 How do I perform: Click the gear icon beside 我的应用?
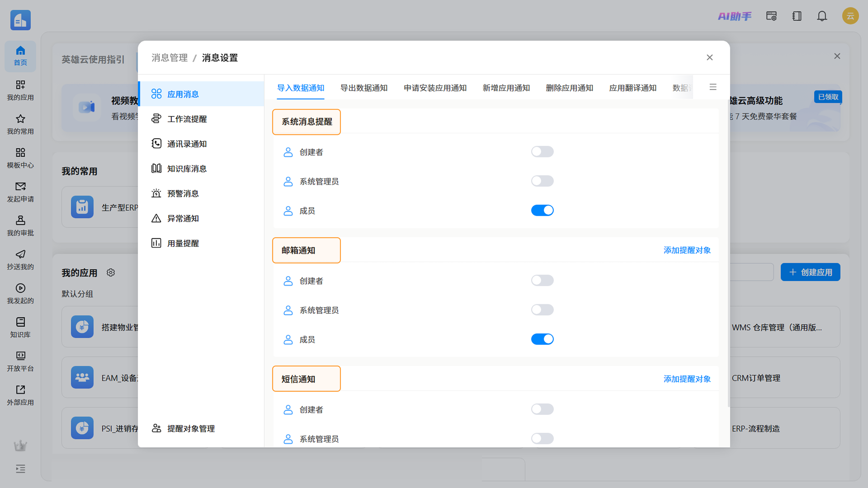tap(111, 272)
